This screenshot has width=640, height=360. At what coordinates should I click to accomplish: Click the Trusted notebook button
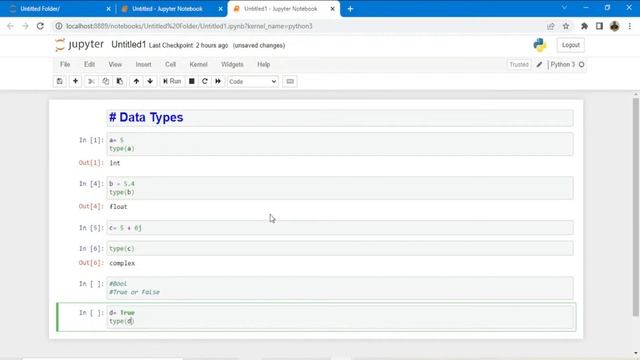[x=519, y=64]
